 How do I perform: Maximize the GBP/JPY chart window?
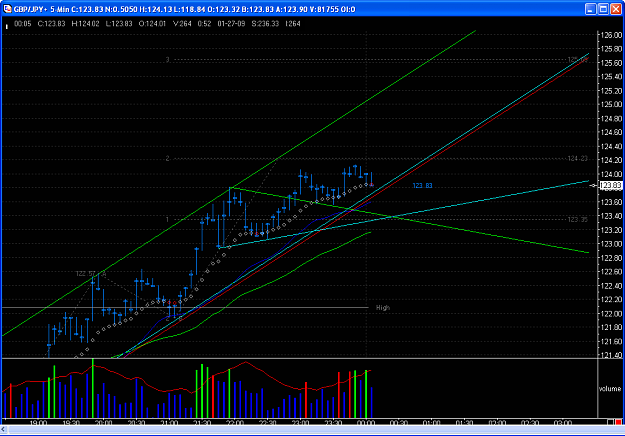point(603,9)
